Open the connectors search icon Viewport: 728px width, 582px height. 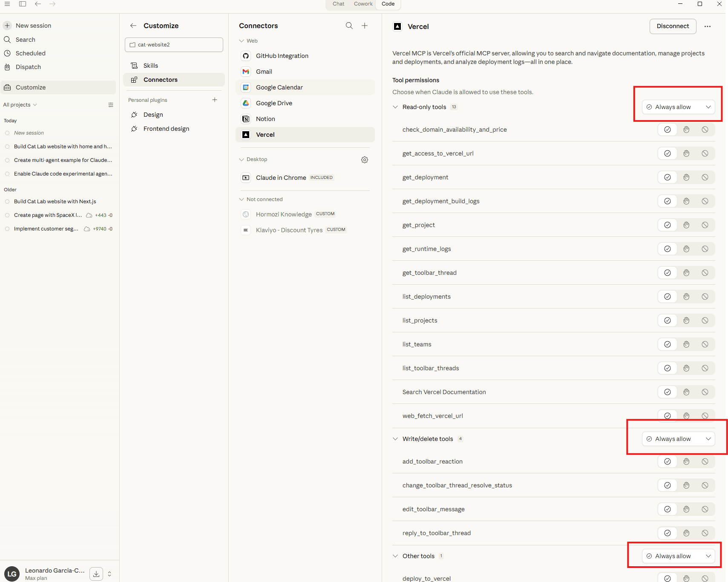click(x=349, y=26)
